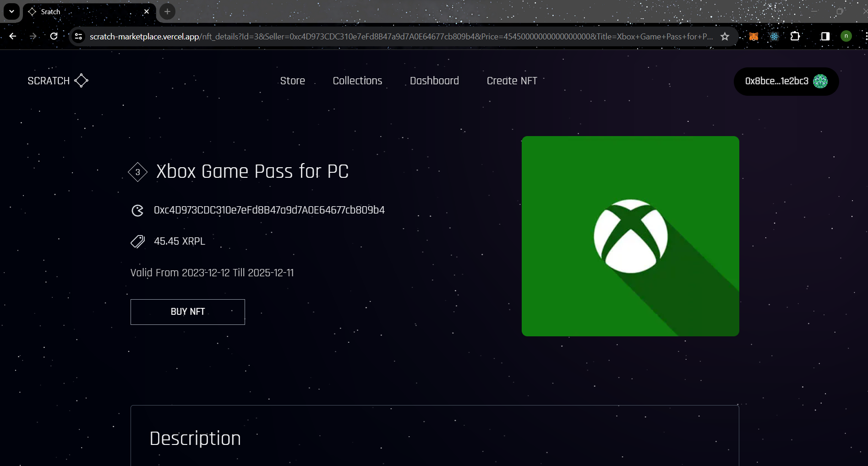Click the BUY NFT button
This screenshot has width=868, height=466.
point(188,312)
